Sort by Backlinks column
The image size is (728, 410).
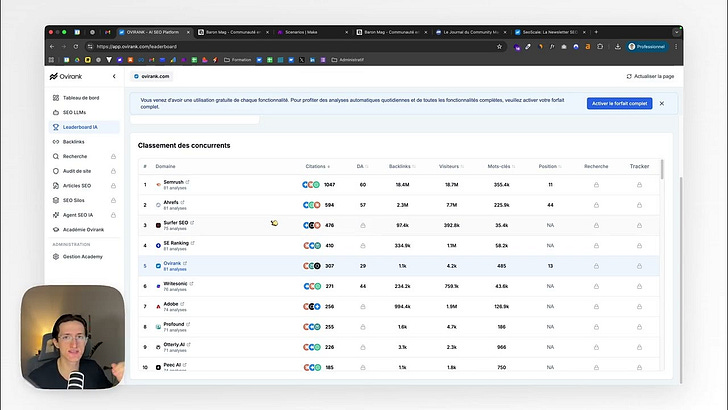pos(402,166)
